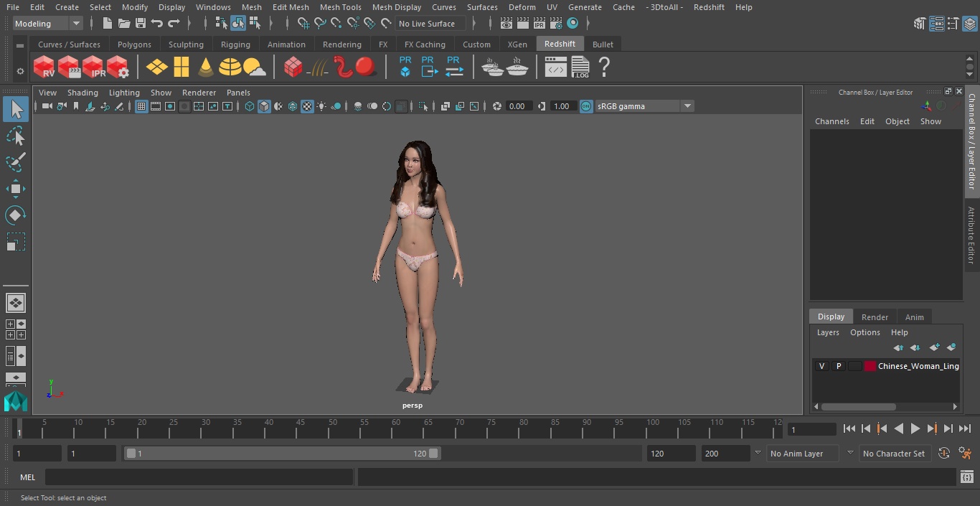Toggle color management ON button

[x=586, y=106]
